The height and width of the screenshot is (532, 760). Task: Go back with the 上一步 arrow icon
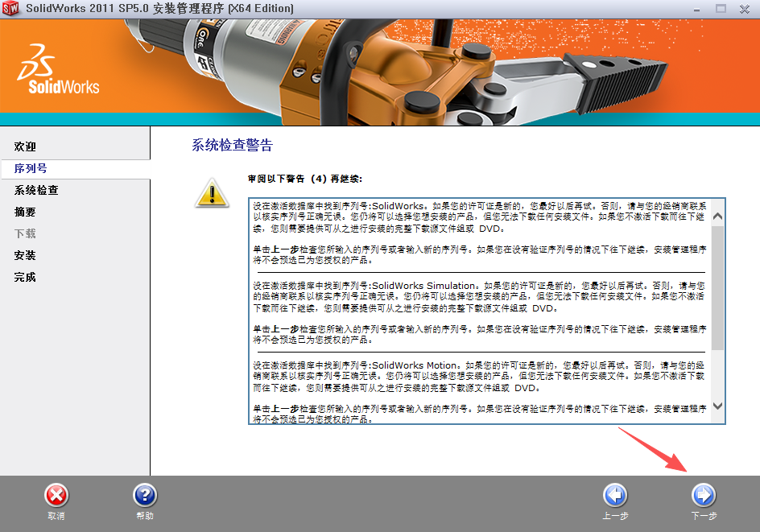615,495
